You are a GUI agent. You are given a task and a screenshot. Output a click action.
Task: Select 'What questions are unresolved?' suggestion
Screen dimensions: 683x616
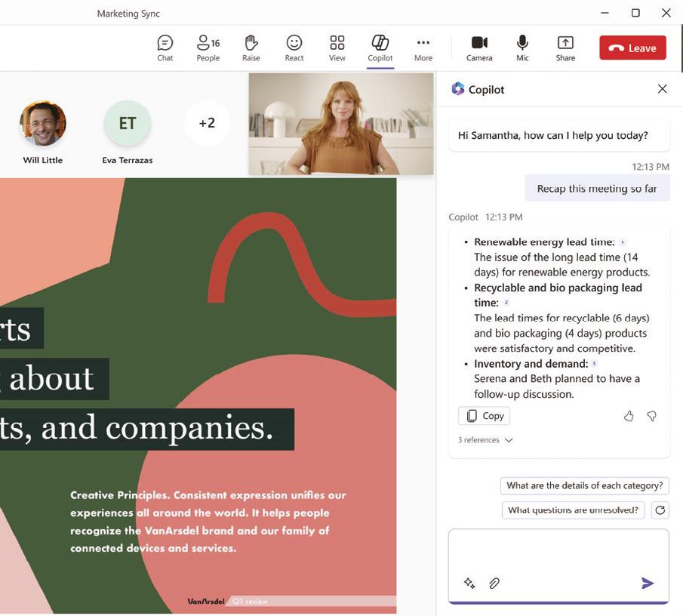[x=574, y=510]
